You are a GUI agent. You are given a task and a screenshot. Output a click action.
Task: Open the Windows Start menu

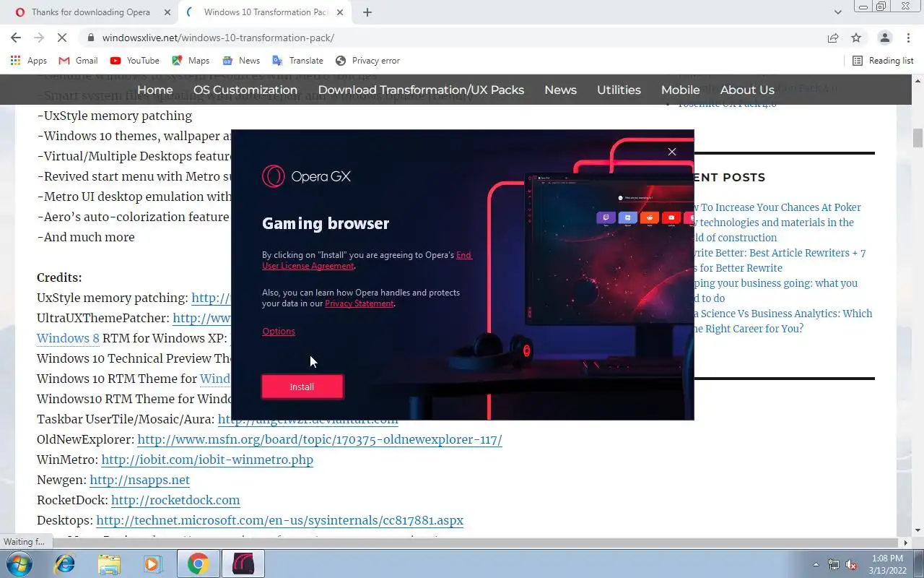[x=18, y=564]
